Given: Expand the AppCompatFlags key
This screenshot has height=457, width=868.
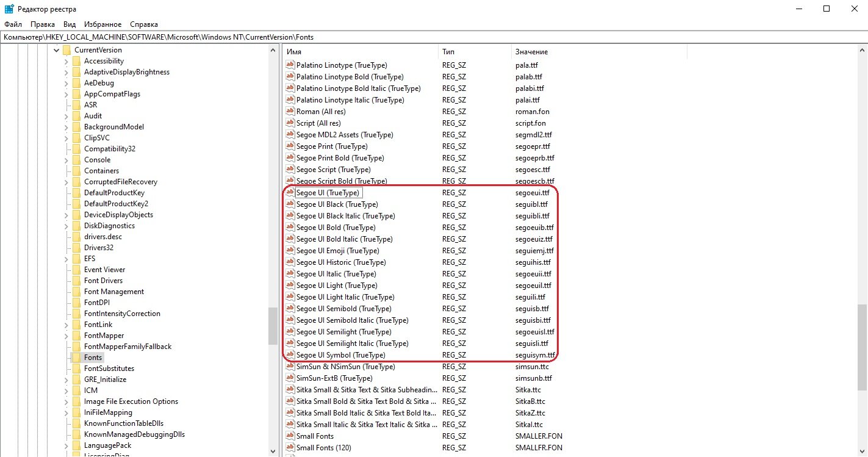Looking at the screenshot, I should point(66,94).
